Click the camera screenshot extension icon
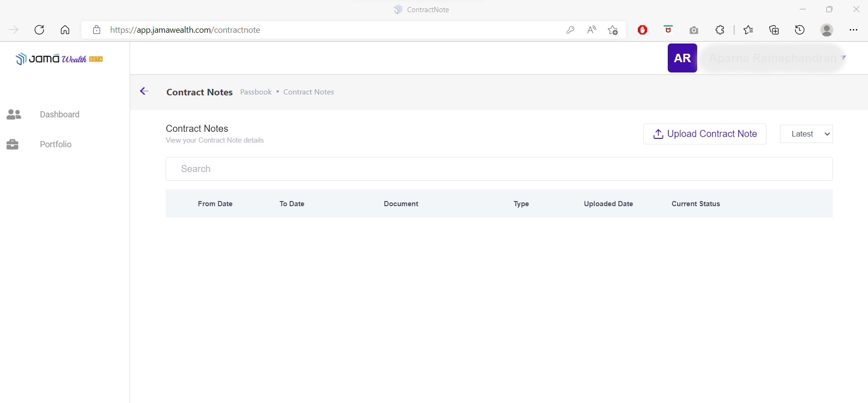The width and height of the screenshot is (868, 403). (694, 30)
